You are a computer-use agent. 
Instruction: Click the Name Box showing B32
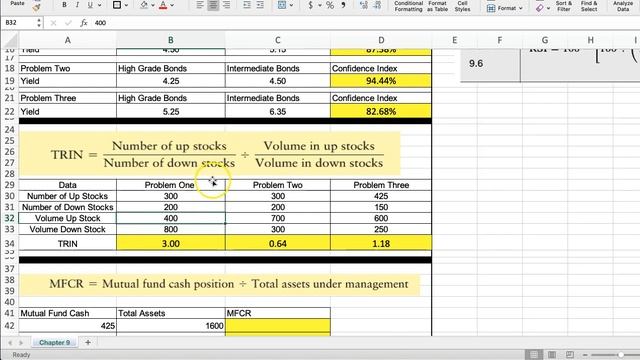[19, 22]
